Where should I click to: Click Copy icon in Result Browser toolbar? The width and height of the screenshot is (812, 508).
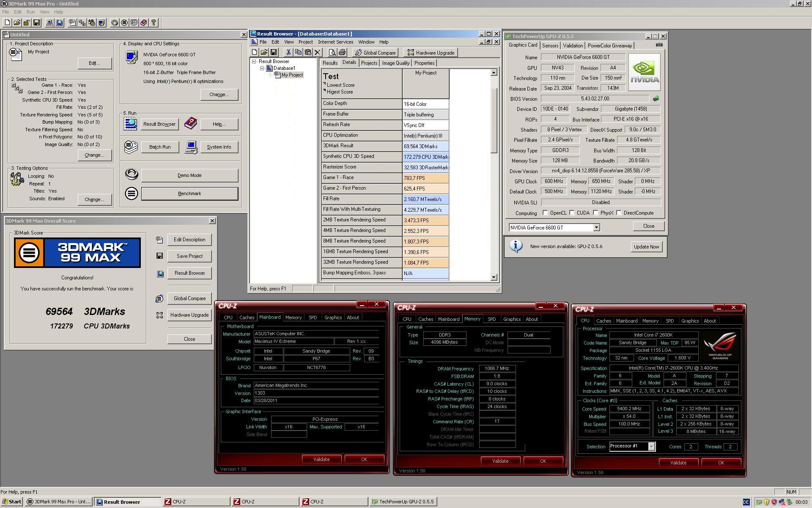(x=298, y=52)
